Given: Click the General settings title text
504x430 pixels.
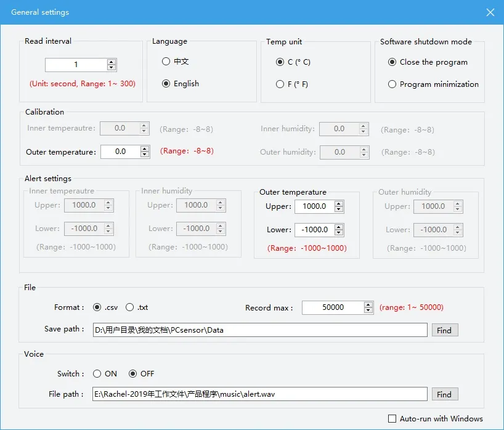Looking at the screenshot, I should pyautogui.click(x=40, y=12).
